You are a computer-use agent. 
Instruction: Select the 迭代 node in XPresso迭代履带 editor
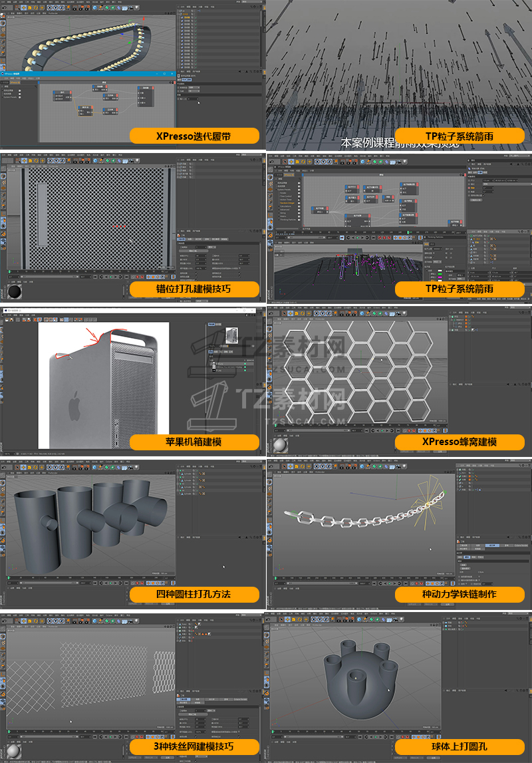pos(63,96)
